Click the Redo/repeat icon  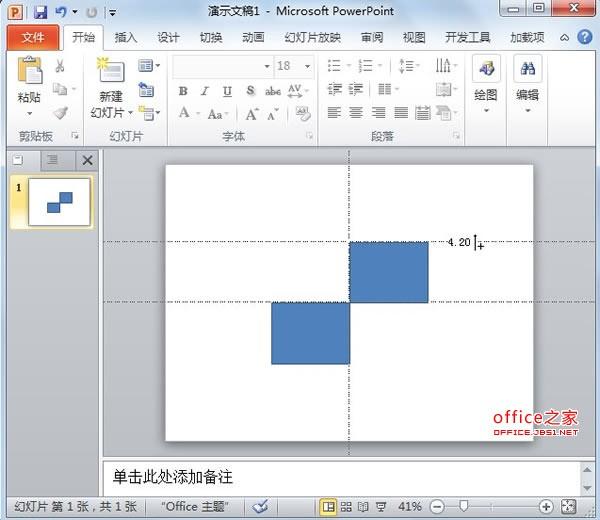coord(91,13)
